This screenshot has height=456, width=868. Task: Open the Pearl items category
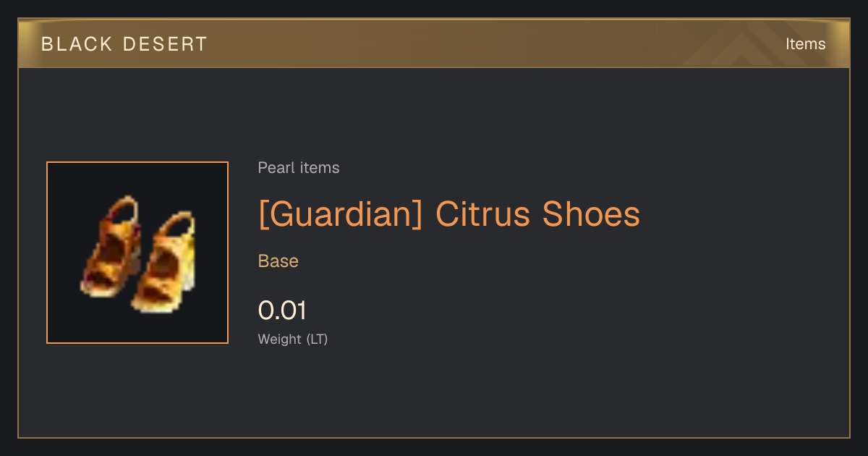pos(299,168)
